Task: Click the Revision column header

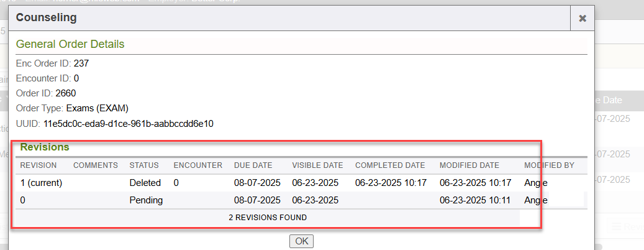Action: 39,165
